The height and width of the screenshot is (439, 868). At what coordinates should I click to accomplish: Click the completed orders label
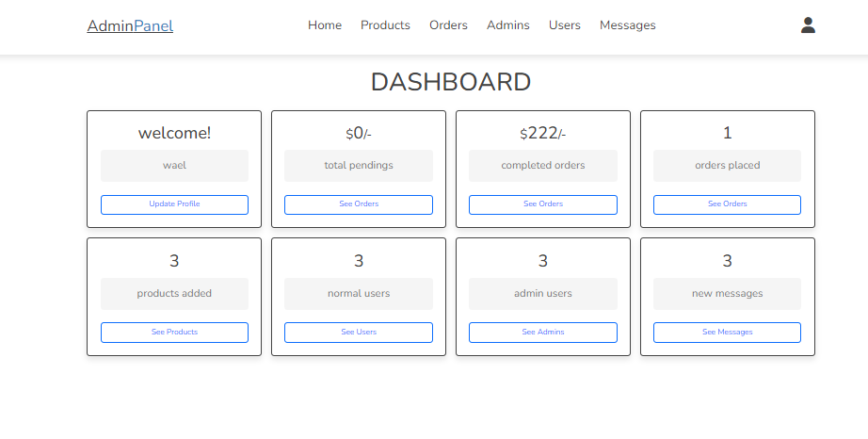pos(543,166)
